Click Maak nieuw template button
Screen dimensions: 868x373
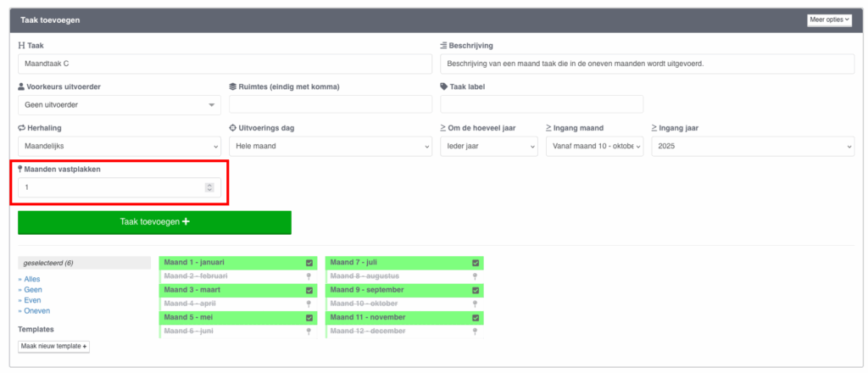[53, 346]
